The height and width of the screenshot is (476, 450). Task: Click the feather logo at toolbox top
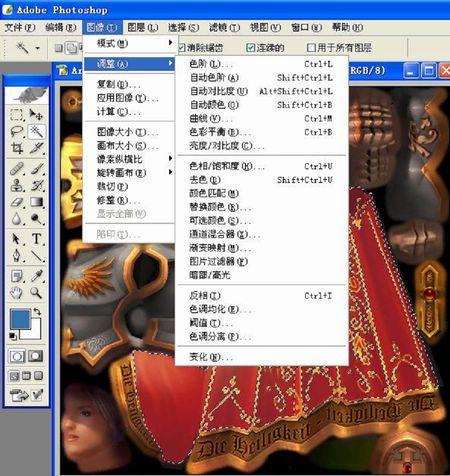[x=27, y=95]
